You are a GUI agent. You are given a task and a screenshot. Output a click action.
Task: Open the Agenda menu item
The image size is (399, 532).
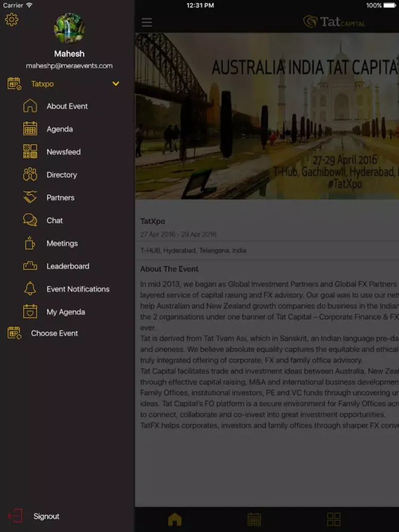click(x=60, y=129)
